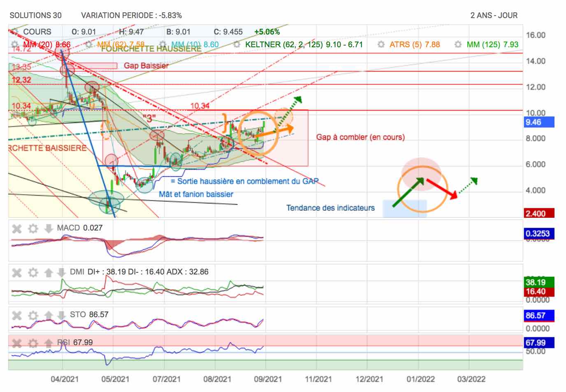Click the 01/2022 date axis label
Image resolution: width=566 pixels, height=392 pixels.
pos(420,379)
